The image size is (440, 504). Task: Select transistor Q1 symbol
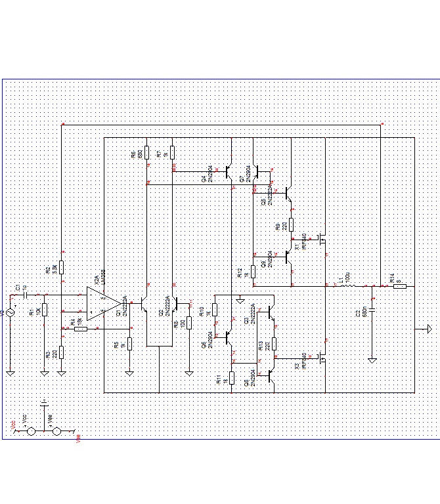coord(144,303)
